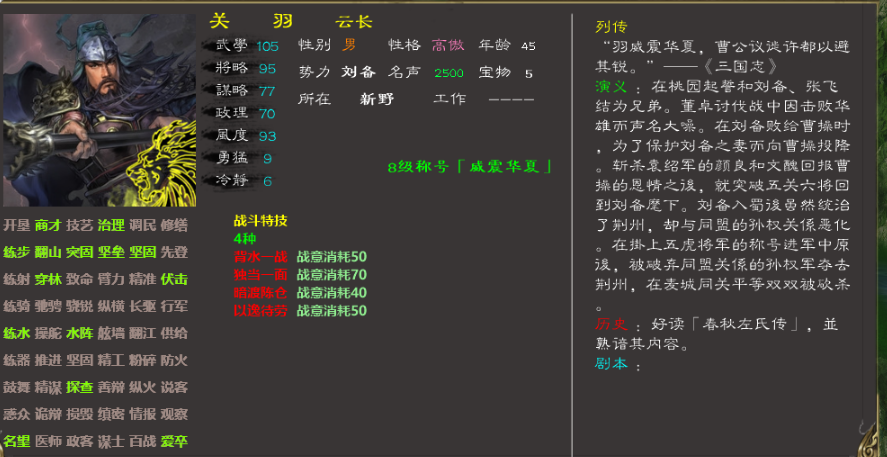Click the yellow lion emblem on portrait
The height and width of the screenshot is (457, 887).
[x=161, y=164]
